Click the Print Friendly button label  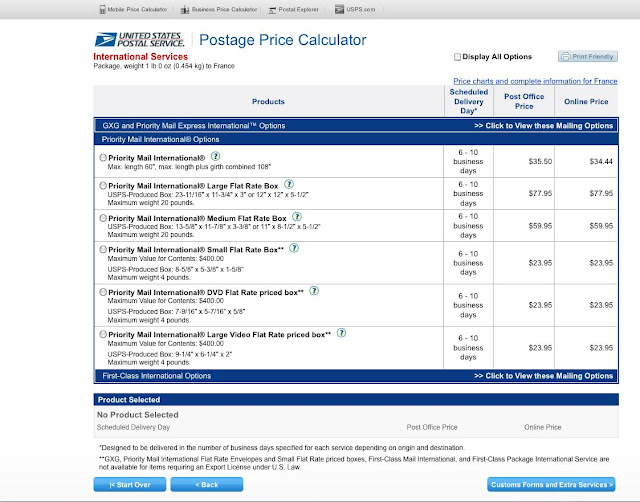[593, 56]
